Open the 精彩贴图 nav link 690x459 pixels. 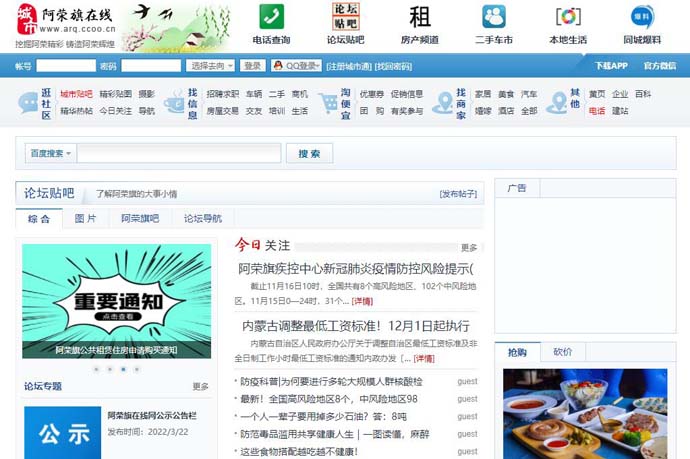116,94
